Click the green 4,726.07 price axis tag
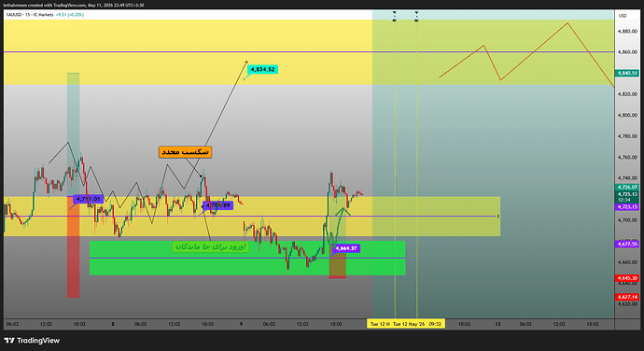 (627, 187)
